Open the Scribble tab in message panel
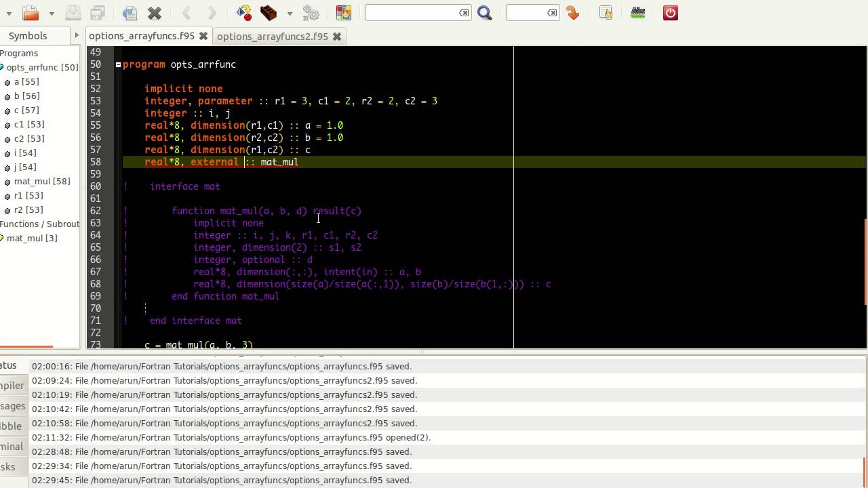 [x=12, y=426]
